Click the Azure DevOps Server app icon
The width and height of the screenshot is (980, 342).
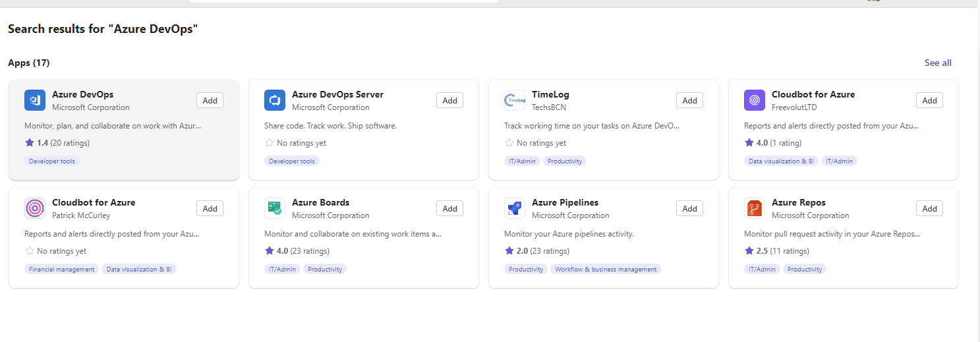275,100
